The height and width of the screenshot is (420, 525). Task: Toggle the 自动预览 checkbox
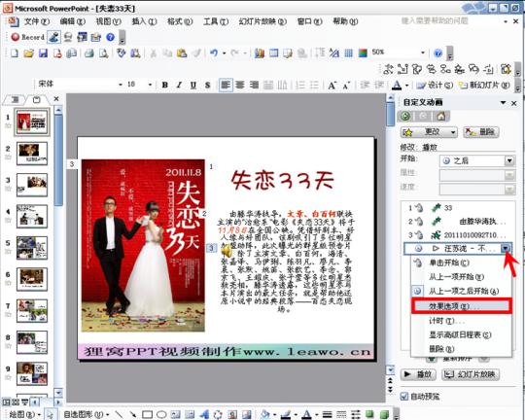point(404,397)
